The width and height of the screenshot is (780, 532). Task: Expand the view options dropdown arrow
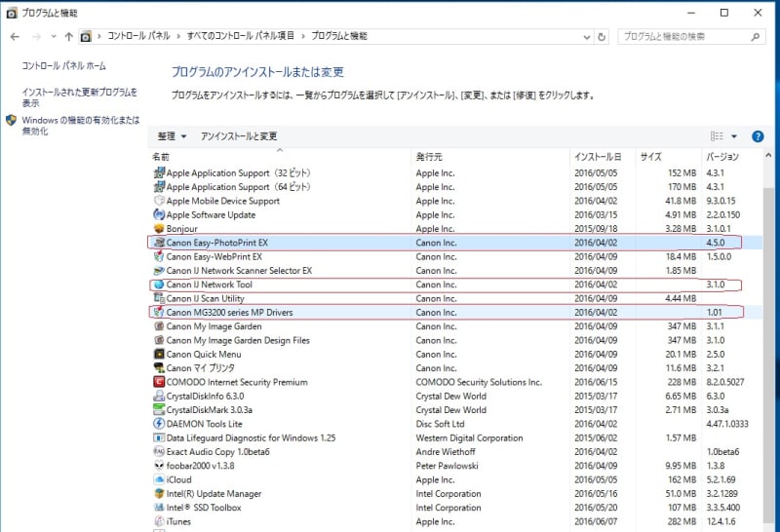pyautogui.click(x=734, y=136)
